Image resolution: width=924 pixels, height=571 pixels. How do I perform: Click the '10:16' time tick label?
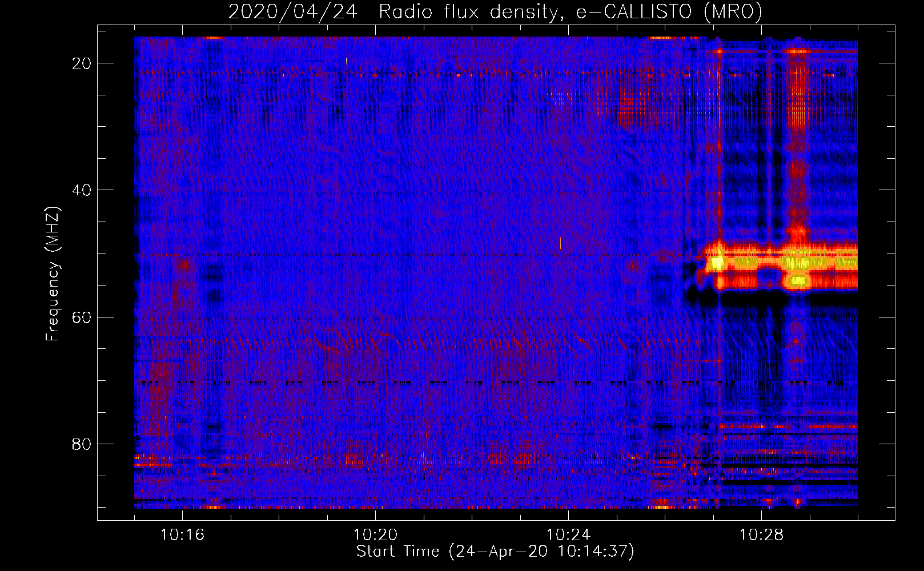coord(182,534)
